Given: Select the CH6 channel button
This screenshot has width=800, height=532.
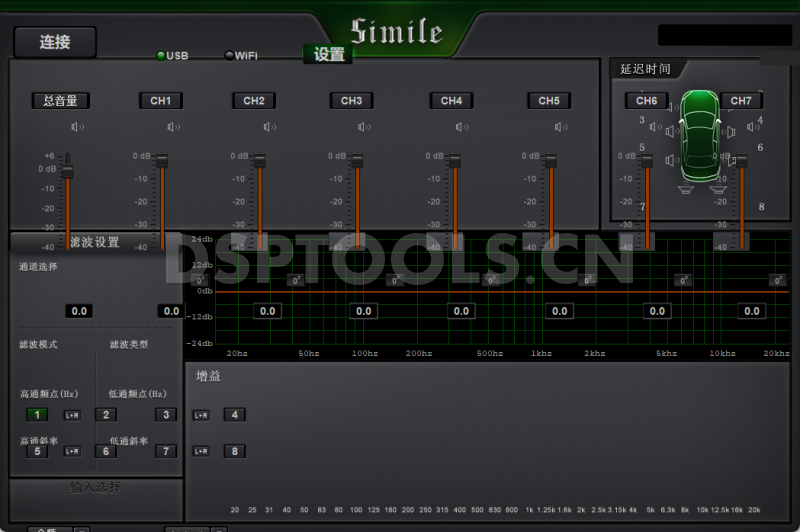Looking at the screenshot, I should (x=647, y=101).
